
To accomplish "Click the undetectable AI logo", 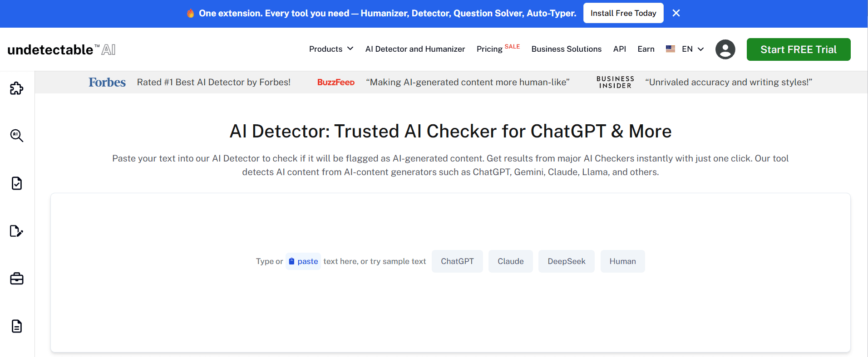I will pos(61,49).
